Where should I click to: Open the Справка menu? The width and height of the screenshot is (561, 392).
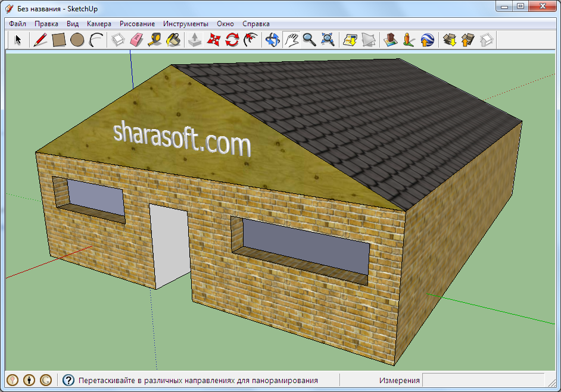click(256, 24)
